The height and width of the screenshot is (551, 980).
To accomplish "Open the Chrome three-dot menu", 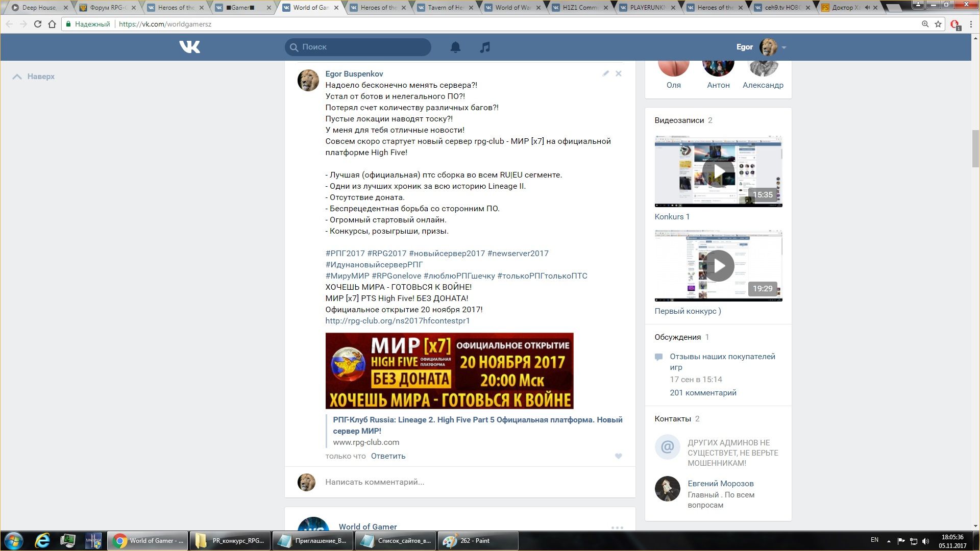I will click(971, 24).
